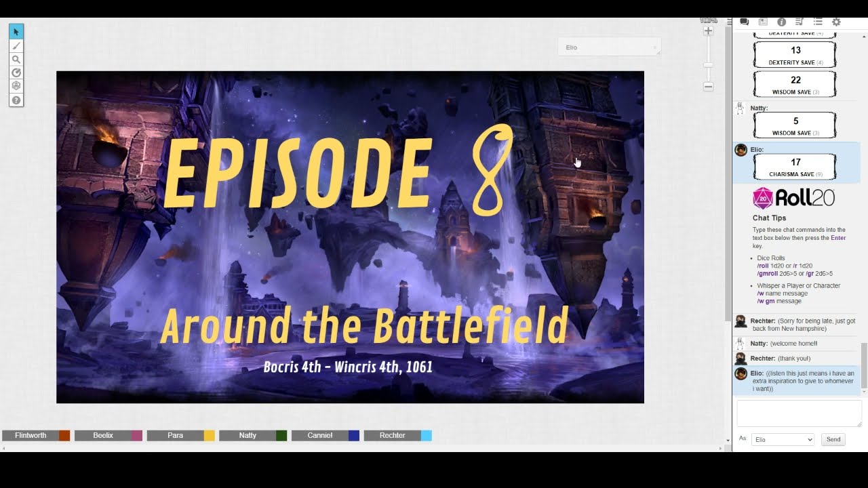Screen dimensions: 868x488
Task: Click Elio's 'extra inspiration' message
Action: [797, 381]
